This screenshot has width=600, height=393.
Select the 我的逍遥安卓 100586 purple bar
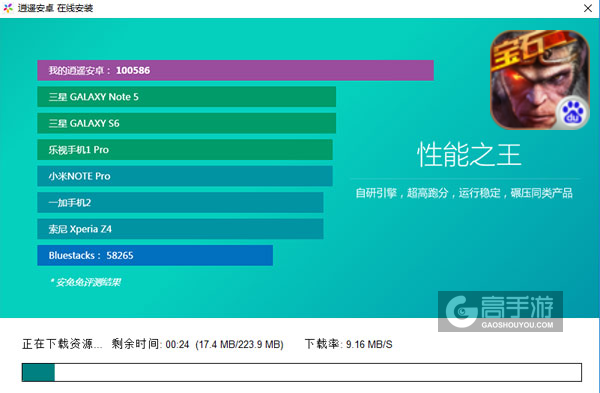click(x=235, y=70)
